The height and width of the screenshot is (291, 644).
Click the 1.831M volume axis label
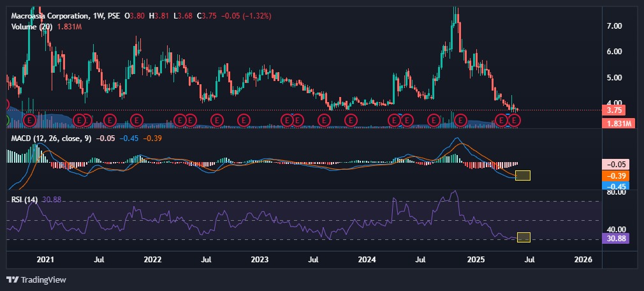click(616, 123)
